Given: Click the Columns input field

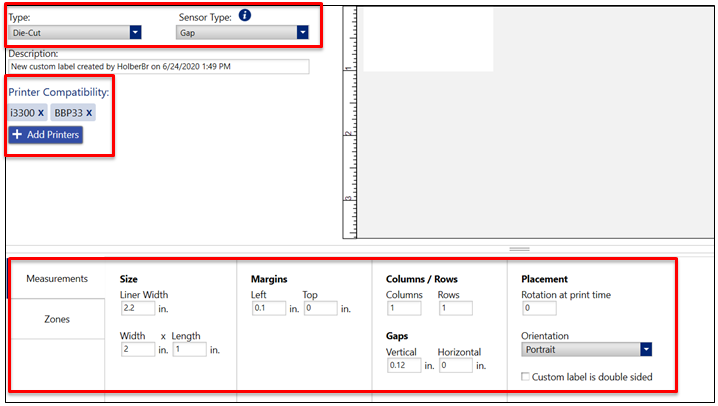Looking at the screenshot, I should point(404,308).
